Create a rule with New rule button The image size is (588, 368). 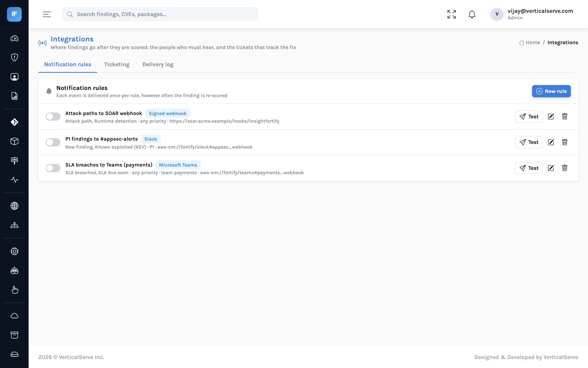pos(551,91)
